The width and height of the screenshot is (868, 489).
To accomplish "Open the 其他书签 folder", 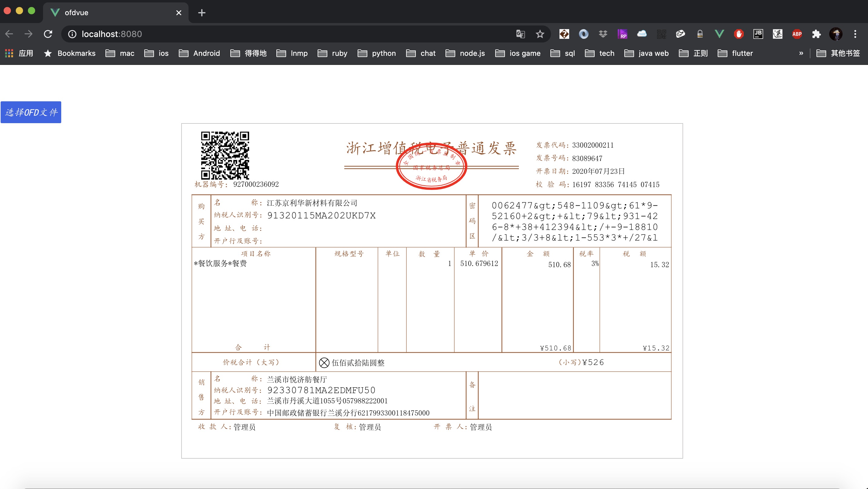I will tap(838, 53).
